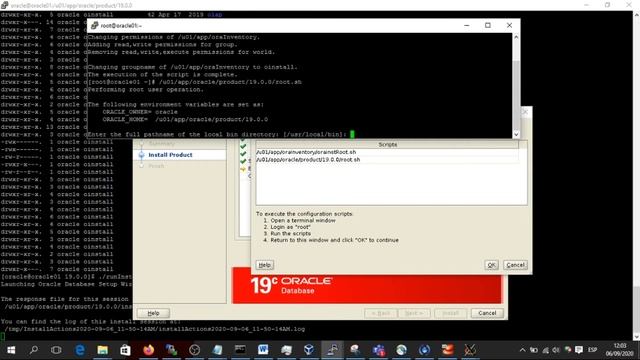Maximize the root@oracle01 terminal window
Screen dimensions: 640x360
coord(488,25)
